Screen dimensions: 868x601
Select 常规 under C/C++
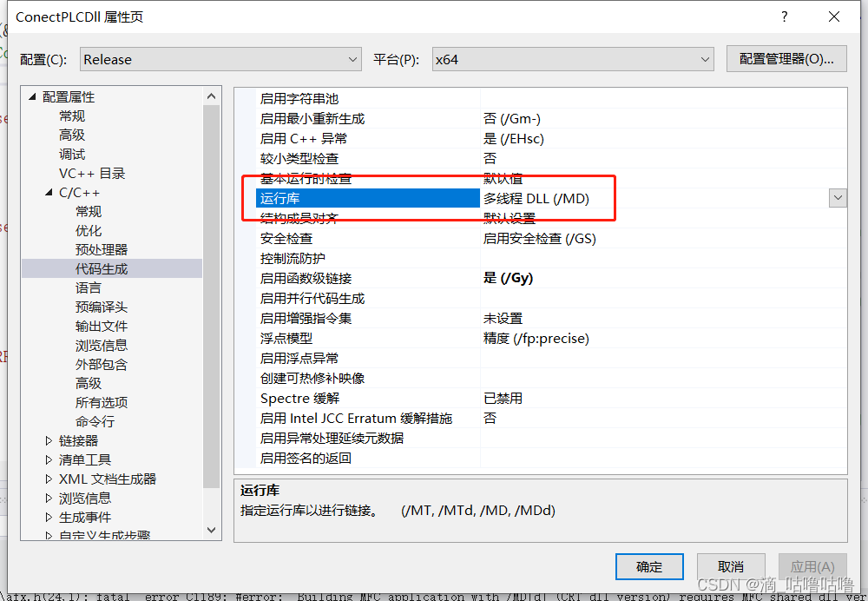pos(89,212)
